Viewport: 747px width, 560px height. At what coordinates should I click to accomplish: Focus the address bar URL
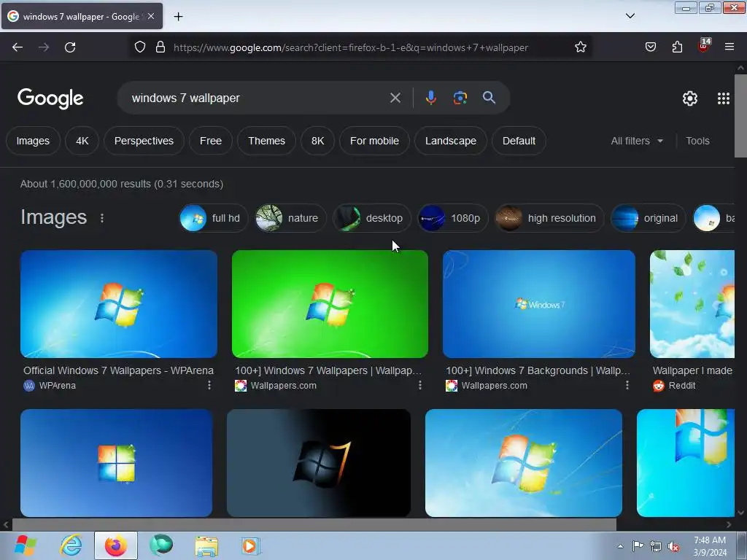[x=351, y=47]
